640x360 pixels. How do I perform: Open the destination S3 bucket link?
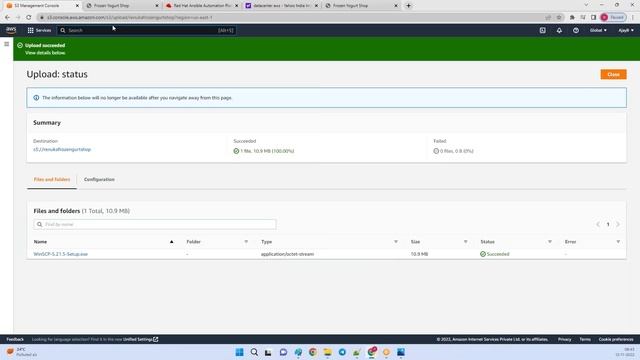[x=62, y=149]
